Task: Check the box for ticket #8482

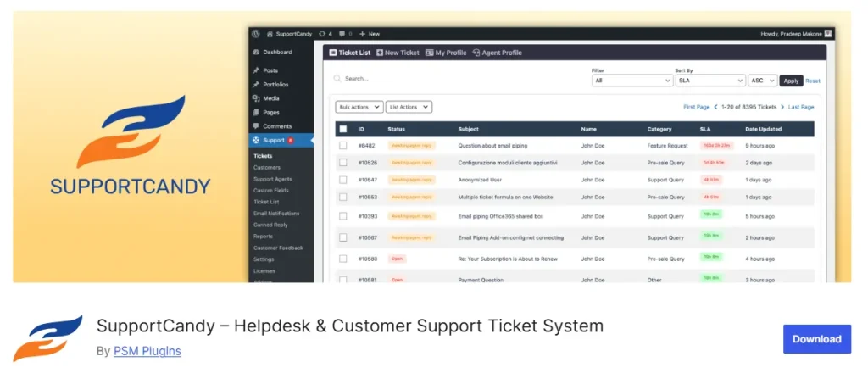Action: click(x=343, y=145)
